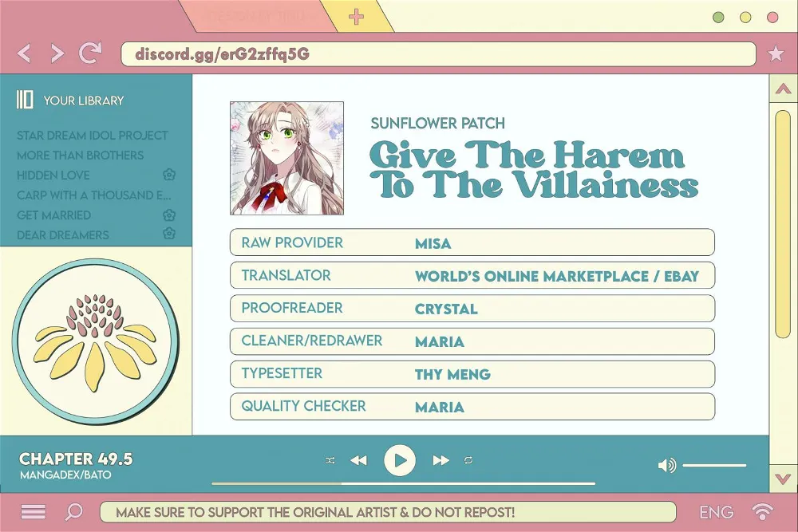Toggle repeat playback
This screenshot has width=798, height=532.
click(x=468, y=460)
